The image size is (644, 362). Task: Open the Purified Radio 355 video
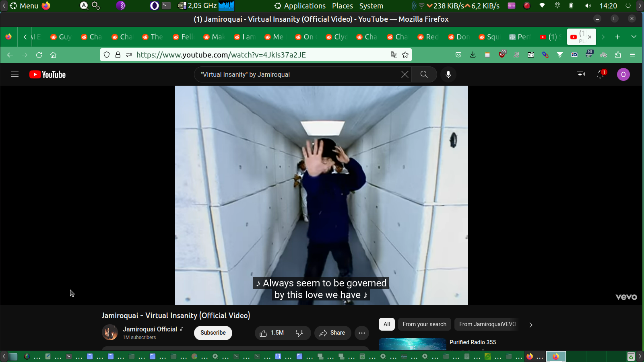pos(473,342)
